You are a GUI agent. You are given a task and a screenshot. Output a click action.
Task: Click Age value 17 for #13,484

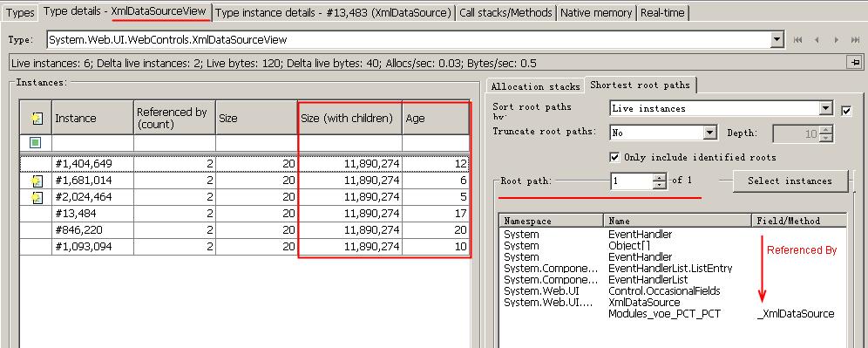tap(460, 214)
